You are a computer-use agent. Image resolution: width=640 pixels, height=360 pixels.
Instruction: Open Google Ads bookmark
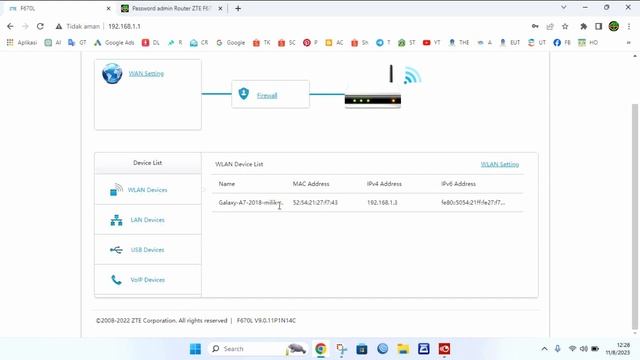coord(114,42)
